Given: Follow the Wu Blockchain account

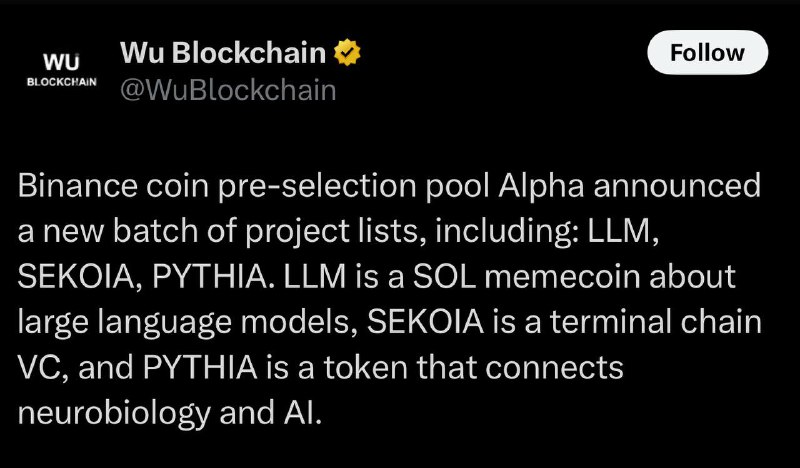Looking at the screenshot, I should click(707, 52).
